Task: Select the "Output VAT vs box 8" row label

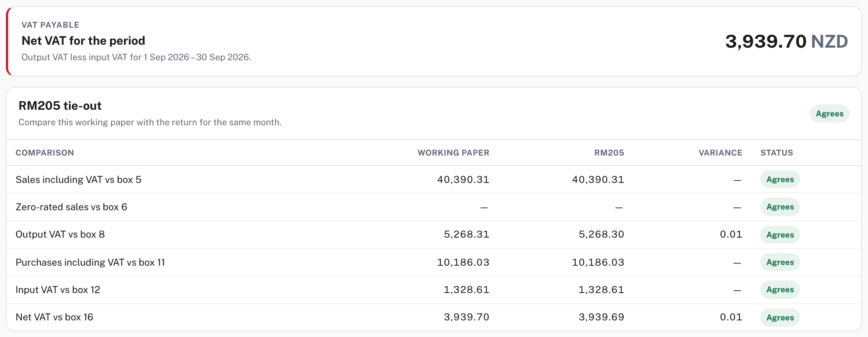Action: pyautogui.click(x=60, y=234)
